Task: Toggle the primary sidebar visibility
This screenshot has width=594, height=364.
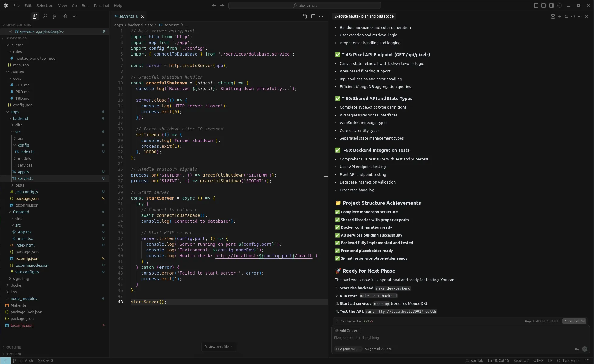Action: pos(535,5)
